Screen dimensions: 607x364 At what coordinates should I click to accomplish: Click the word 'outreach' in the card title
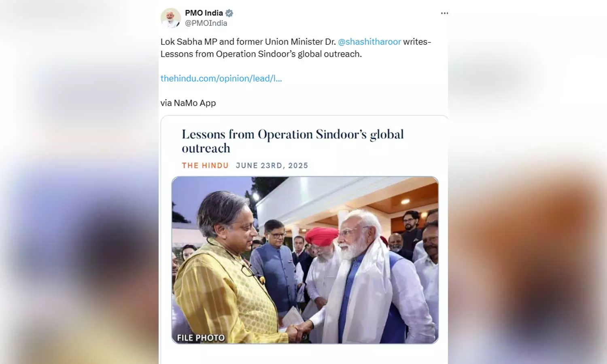[x=206, y=148]
